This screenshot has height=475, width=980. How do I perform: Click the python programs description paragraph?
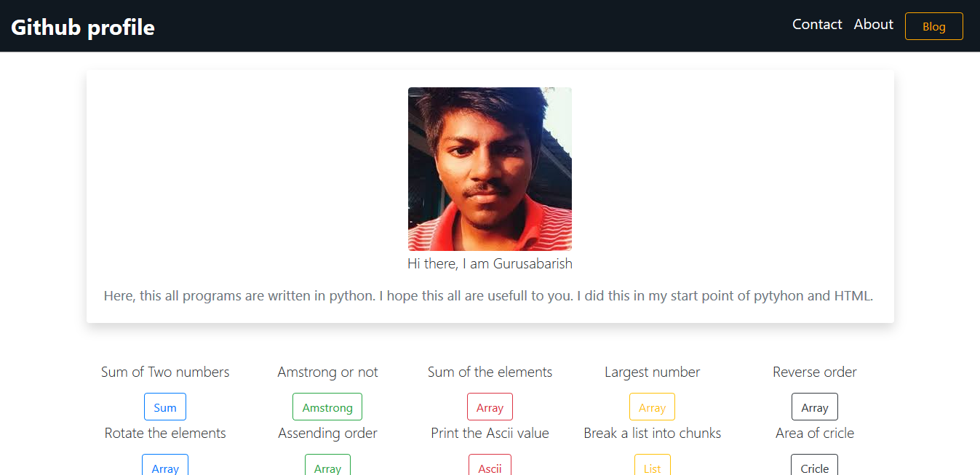pos(488,296)
